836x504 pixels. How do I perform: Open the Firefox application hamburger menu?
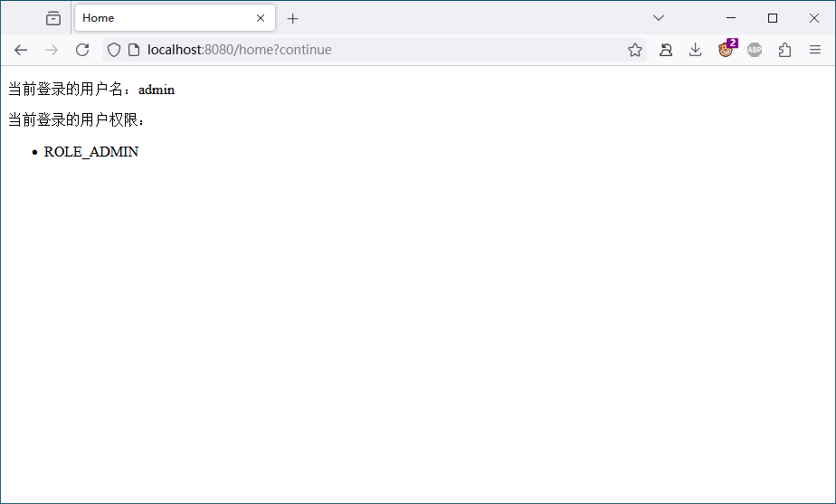(814, 50)
